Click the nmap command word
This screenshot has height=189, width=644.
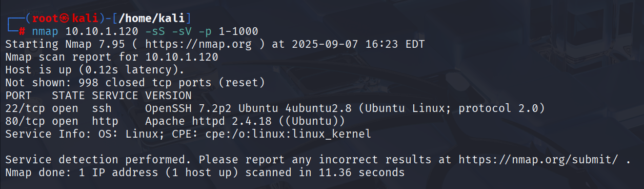click(x=45, y=31)
